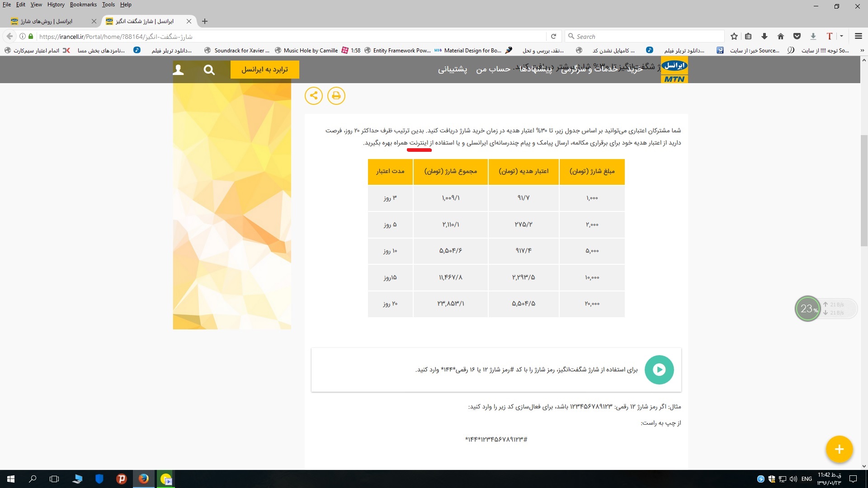
Task: Click the 'مجموع شارژ (تومان)' table header
Action: [x=450, y=172]
